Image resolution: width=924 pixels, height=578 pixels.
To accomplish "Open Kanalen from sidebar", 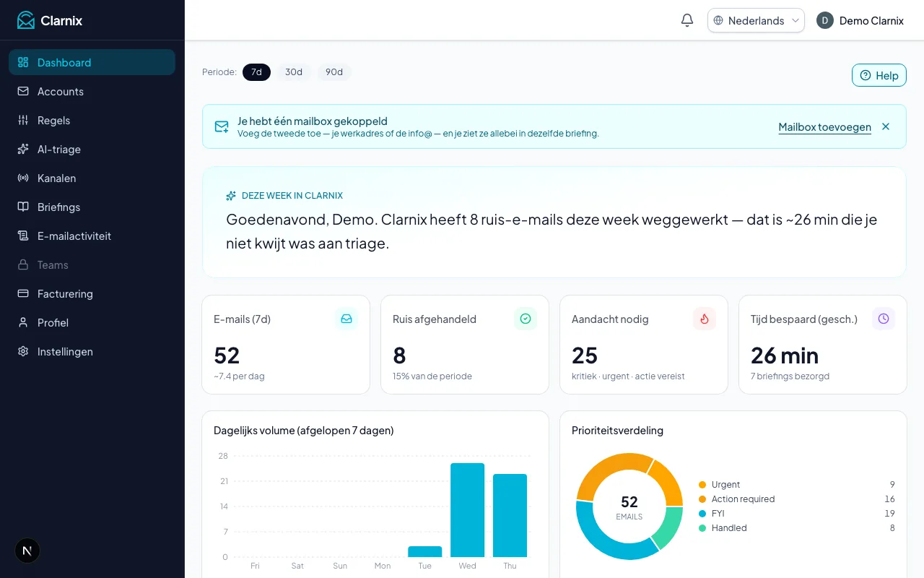I will pyautogui.click(x=92, y=178).
